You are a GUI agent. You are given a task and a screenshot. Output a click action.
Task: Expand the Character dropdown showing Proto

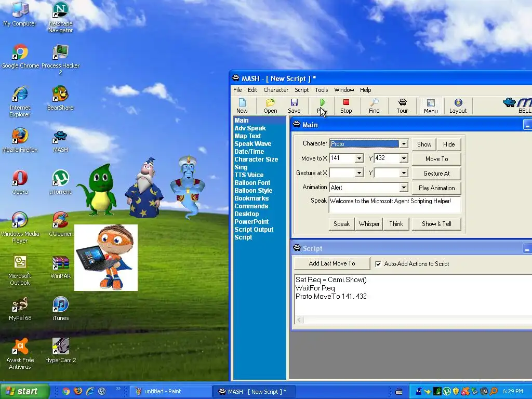pos(403,144)
